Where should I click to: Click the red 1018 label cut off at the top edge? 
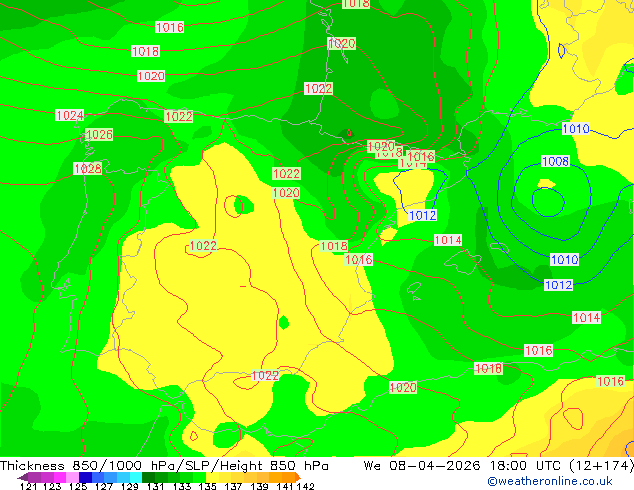(x=356, y=4)
